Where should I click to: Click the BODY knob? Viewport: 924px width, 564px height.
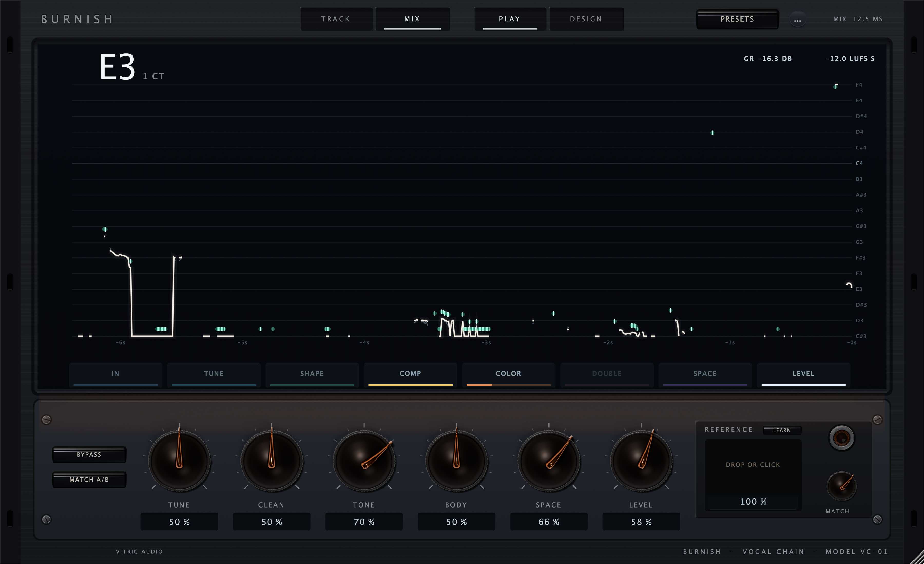coord(456,461)
